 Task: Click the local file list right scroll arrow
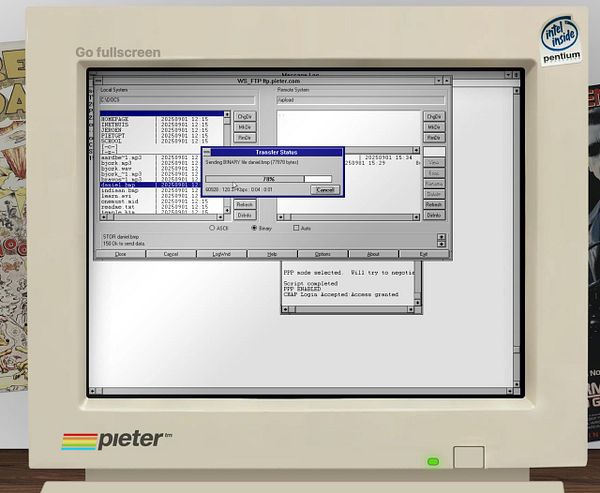(x=220, y=217)
